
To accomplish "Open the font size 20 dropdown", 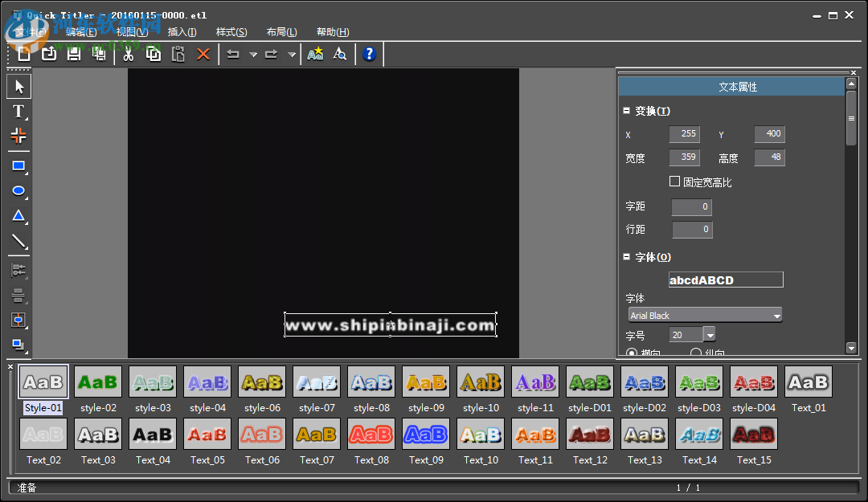I will tap(710, 334).
